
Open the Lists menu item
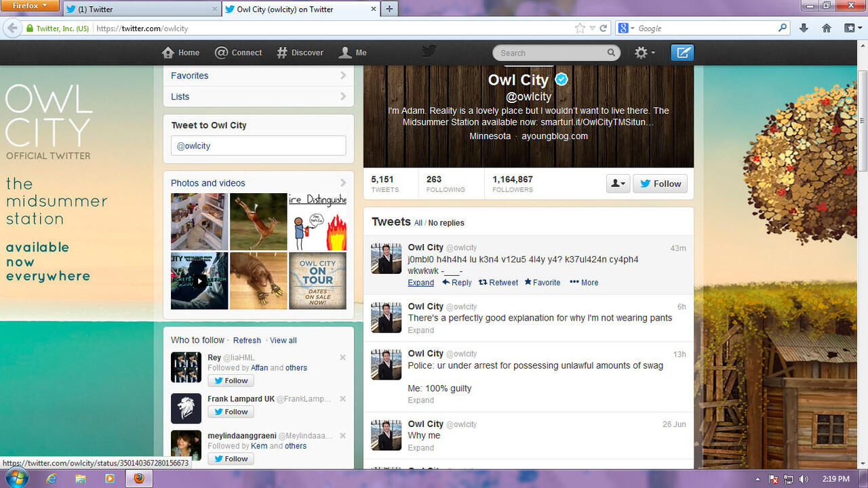coord(258,96)
